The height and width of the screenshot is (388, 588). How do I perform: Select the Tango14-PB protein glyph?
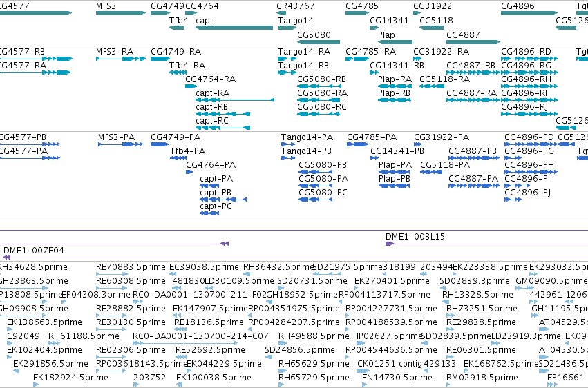[x=288, y=158]
